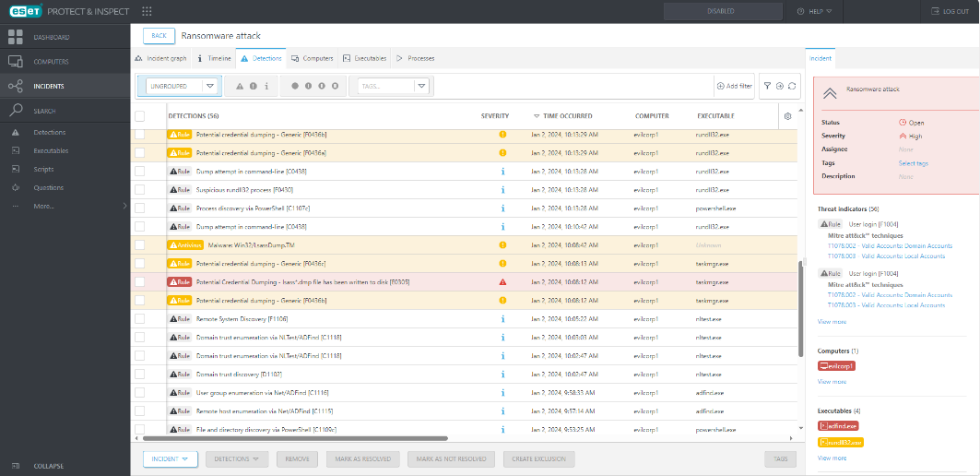Screen dimensions: 980x476
Task: Open the Dashboard icon in sidebar
Action: [15, 37]
